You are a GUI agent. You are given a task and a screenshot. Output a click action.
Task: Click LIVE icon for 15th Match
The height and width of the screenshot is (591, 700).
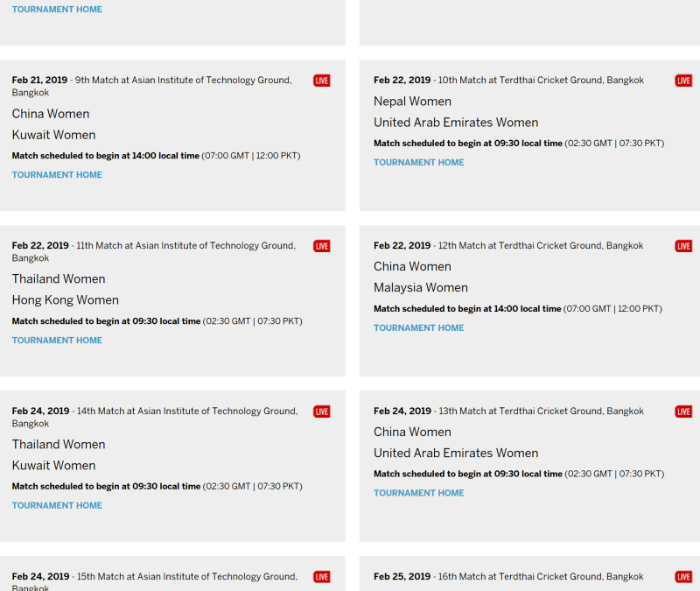[x=321, y=577]
